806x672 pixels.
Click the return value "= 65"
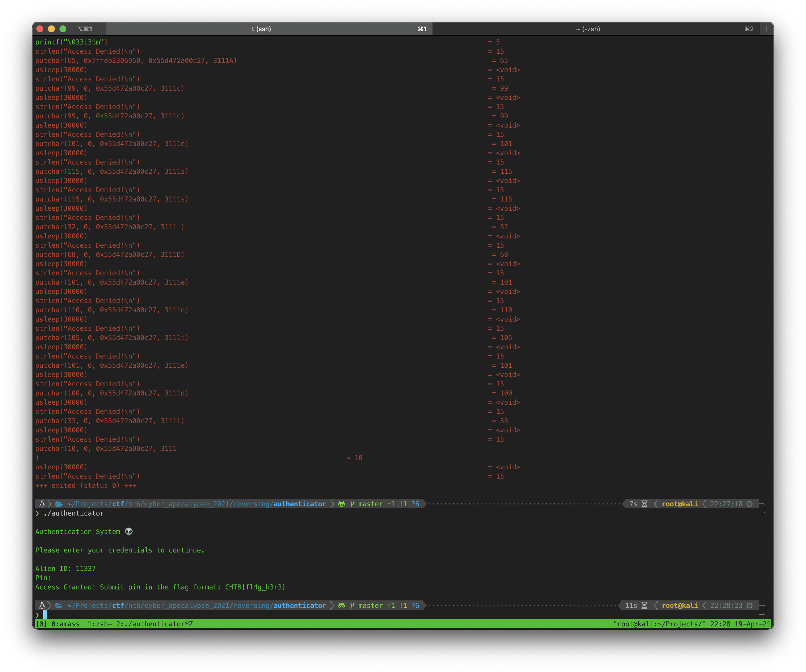[x=500, y=61]
